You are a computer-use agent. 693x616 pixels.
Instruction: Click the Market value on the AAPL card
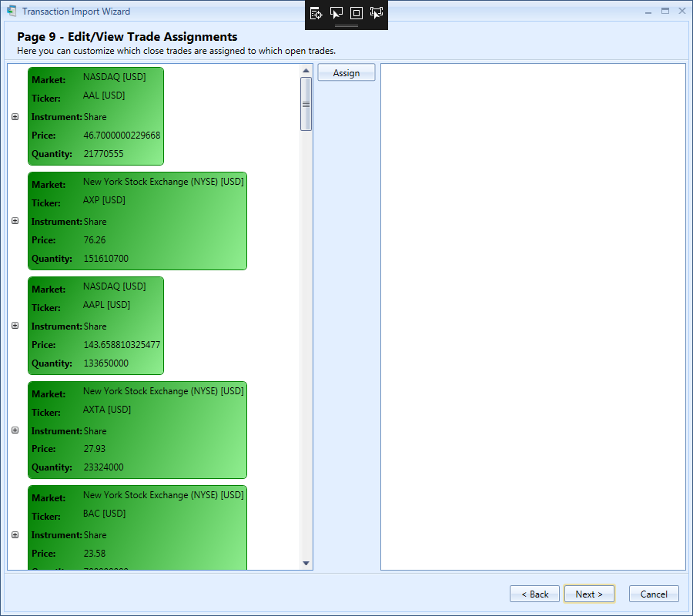click(115, 286)
